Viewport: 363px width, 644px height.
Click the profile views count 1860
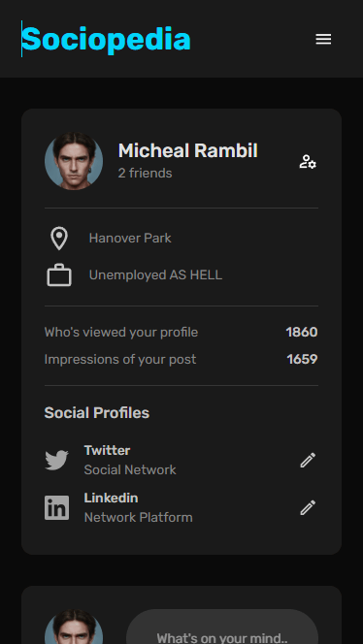tap(302, 333)
